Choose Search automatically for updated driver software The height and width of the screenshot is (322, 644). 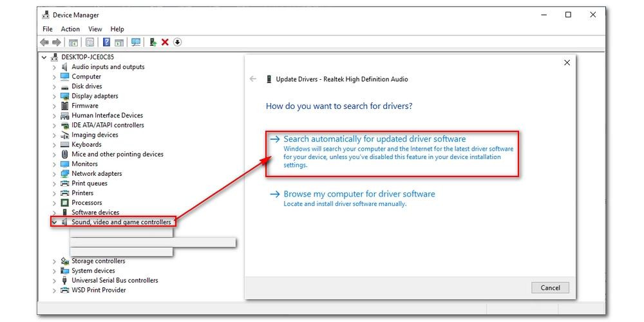pyautogui.click(x=392, y=154)
